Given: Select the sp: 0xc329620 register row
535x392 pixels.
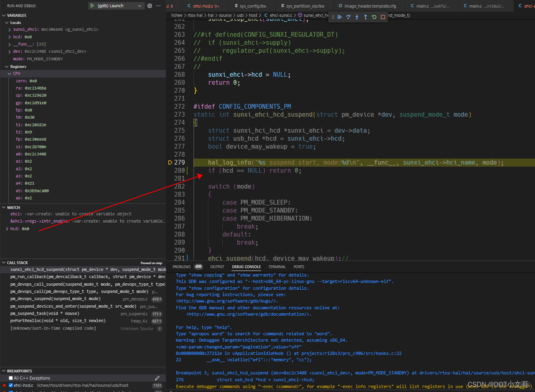Looking at the screenshot, I should tap(83, 96).
